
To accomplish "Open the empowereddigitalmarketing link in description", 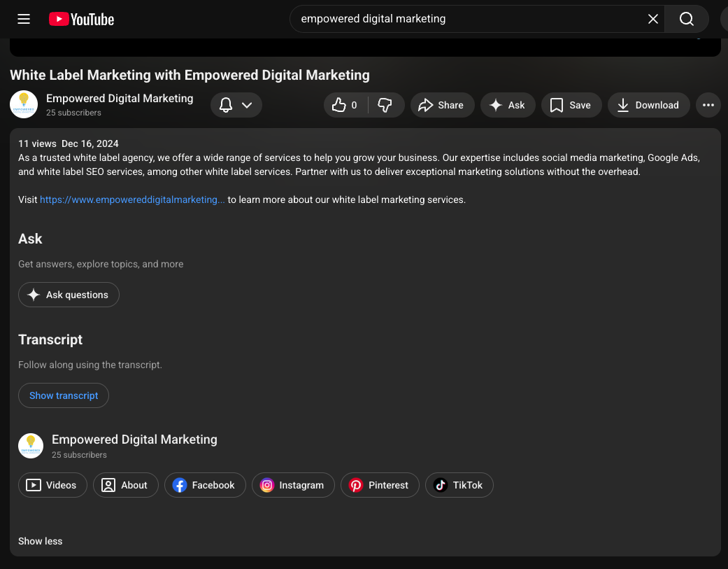I will (131, 199).
